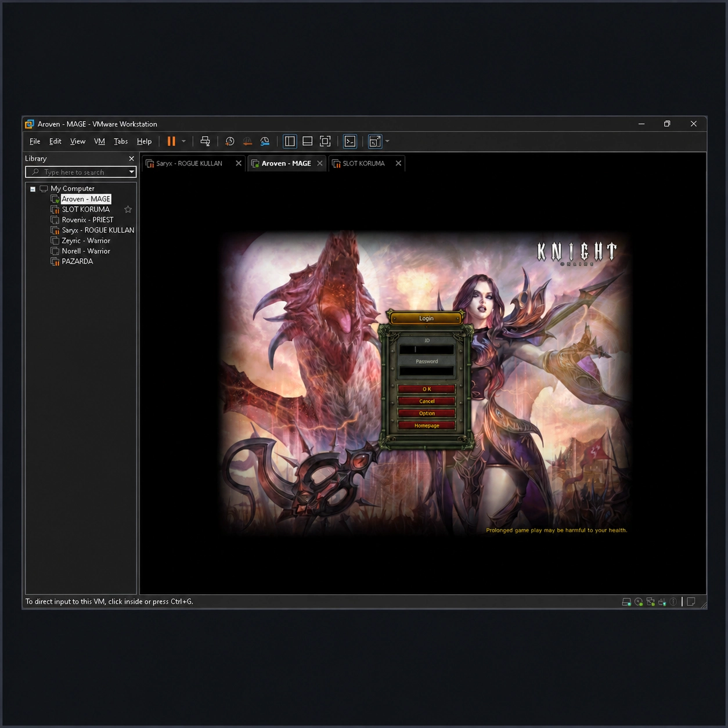Click the Password field in login dialog
Viewport: 728px width, 728px height.
[x=426, y=370]
